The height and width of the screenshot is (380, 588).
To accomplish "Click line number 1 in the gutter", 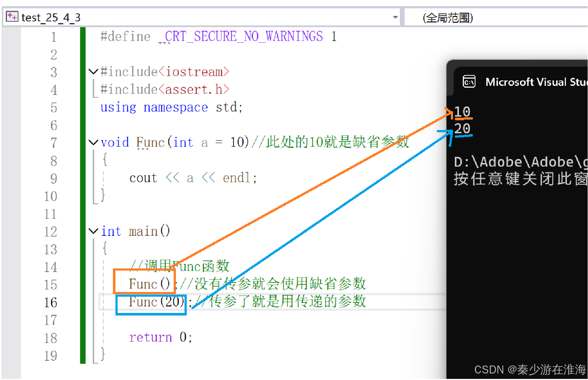I will pyautogui.click(x=54, y=37).
